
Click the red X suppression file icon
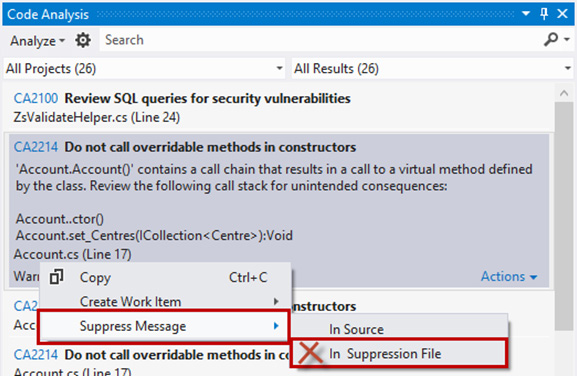point(310,353)
